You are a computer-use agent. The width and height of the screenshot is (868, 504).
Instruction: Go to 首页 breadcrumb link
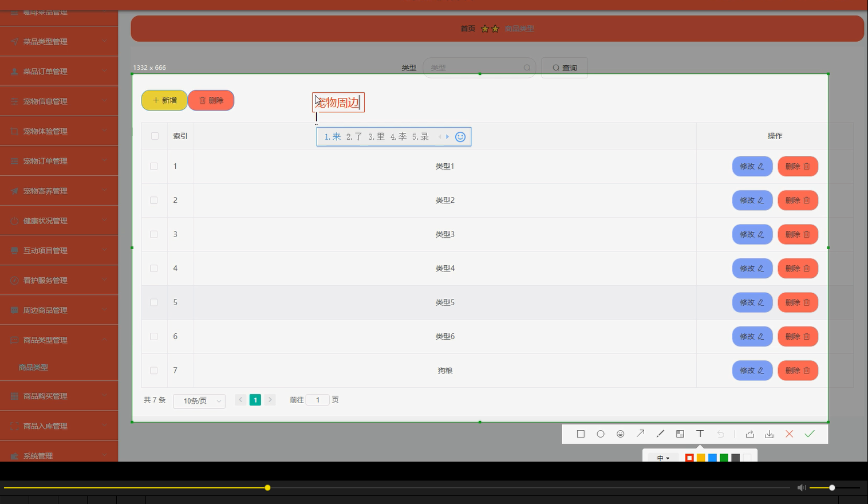click(x=468, y=29)
